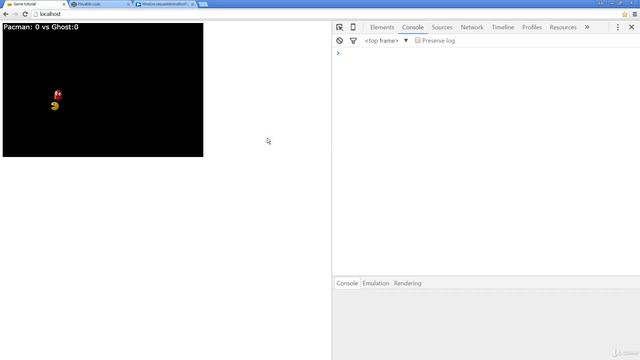Clear the console log
Screen dimensions: 640x360
point(340,41)
